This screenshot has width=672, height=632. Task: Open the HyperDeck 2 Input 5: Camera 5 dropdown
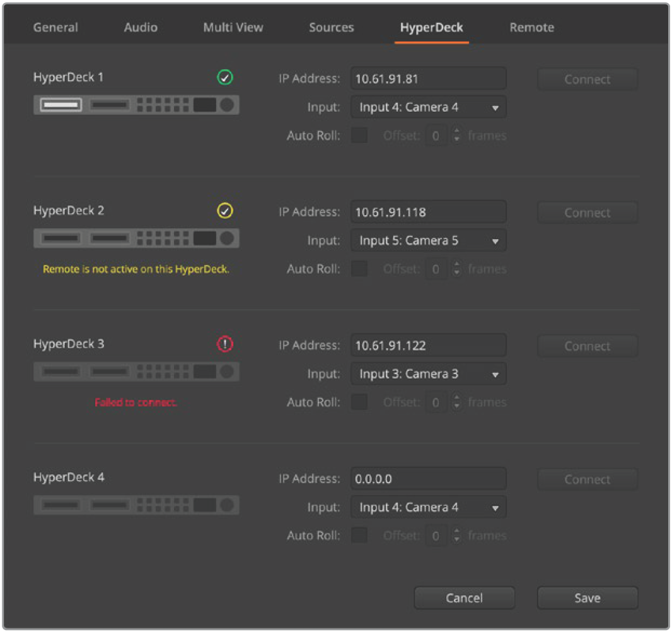click(428, 240)
